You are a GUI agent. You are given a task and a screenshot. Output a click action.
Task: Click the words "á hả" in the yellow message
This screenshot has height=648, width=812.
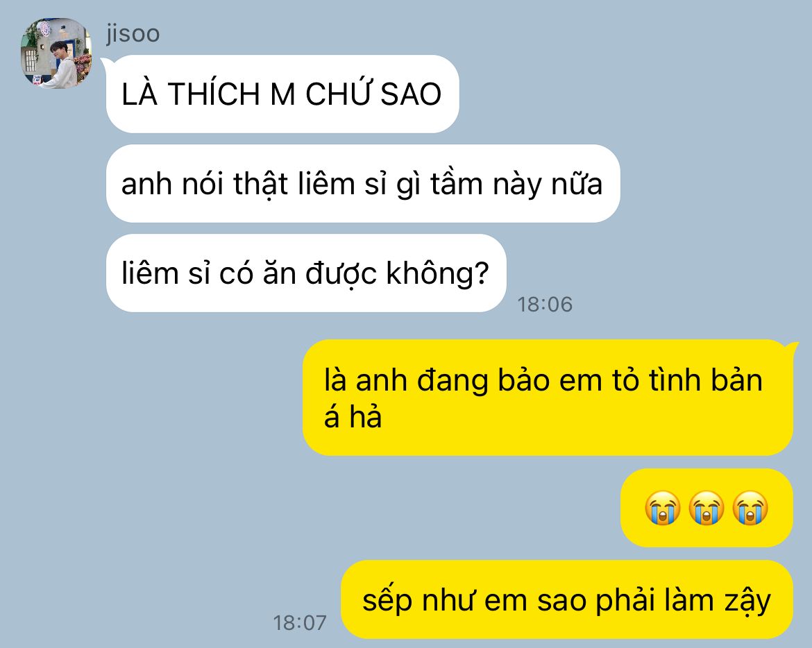tap(353, 417)
